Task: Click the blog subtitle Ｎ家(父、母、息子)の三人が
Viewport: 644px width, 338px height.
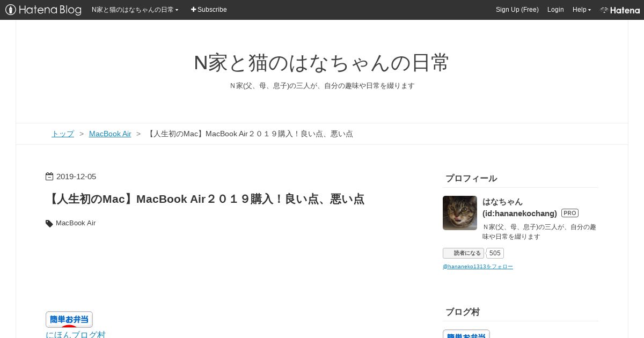Action: click(322, 86)
